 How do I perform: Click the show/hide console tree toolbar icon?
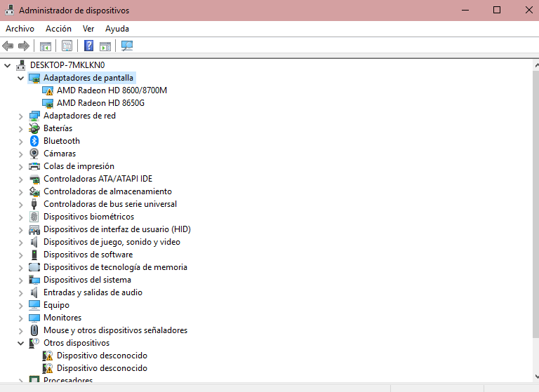46,46
